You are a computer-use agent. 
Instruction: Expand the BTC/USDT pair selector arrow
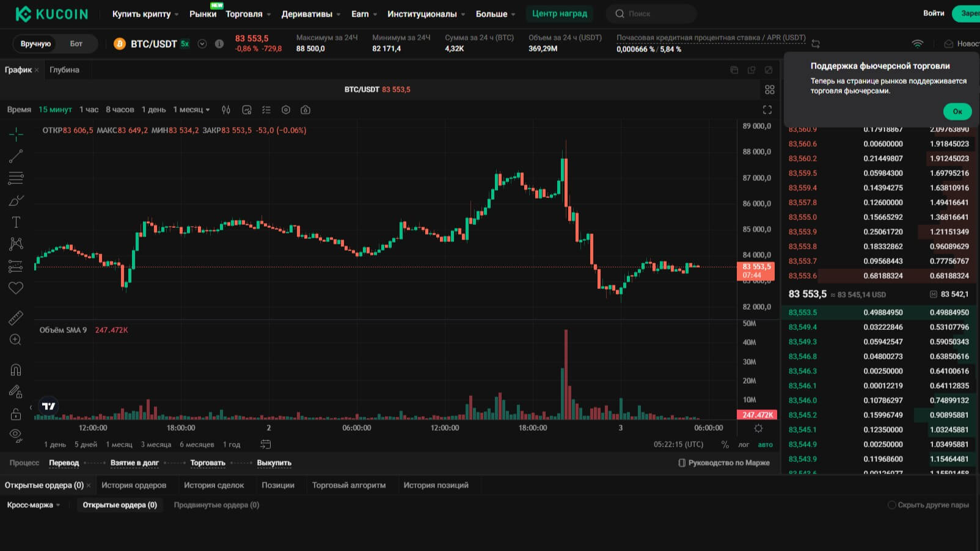coord(202,44)
